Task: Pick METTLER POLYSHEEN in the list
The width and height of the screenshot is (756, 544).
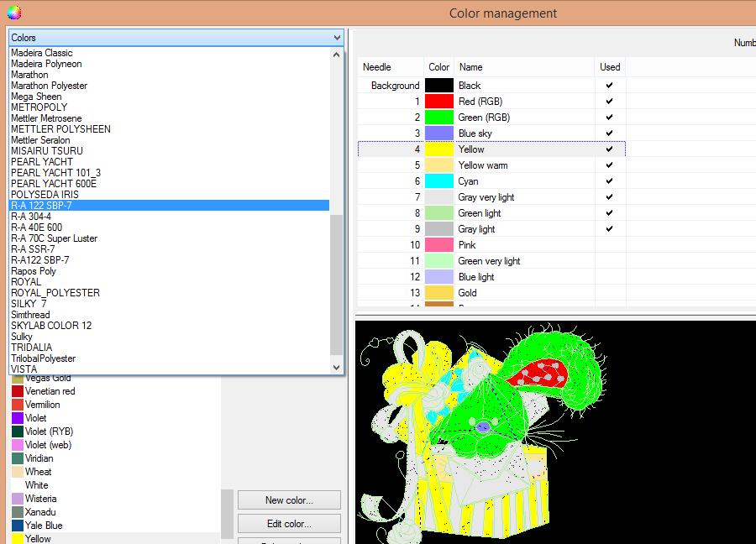Action: click(x=60, y=129)
